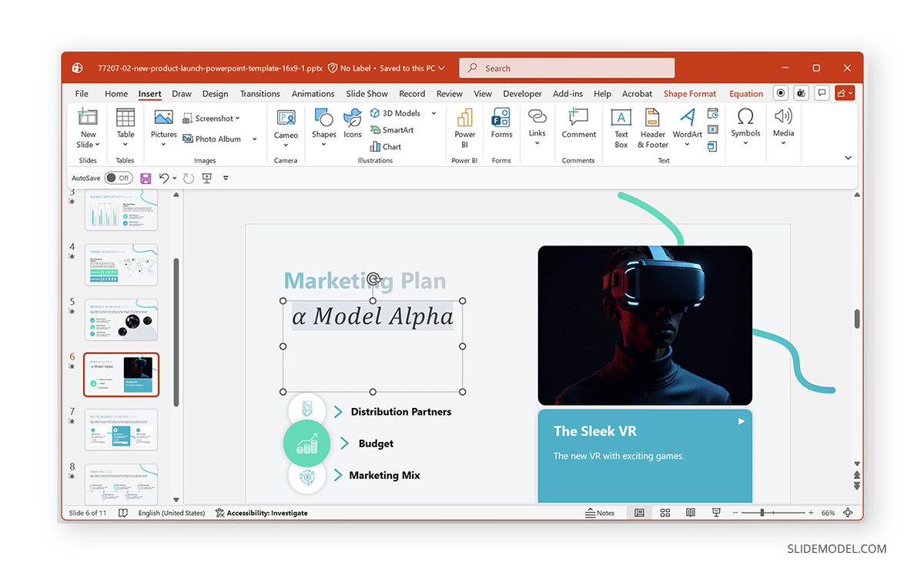Click the zoom out minus button
The height and width of the screenshot is (572, 924).
pos(735,513)
